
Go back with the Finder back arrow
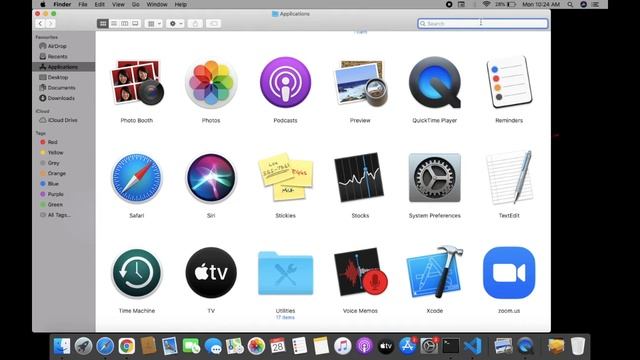pos(40,24)
